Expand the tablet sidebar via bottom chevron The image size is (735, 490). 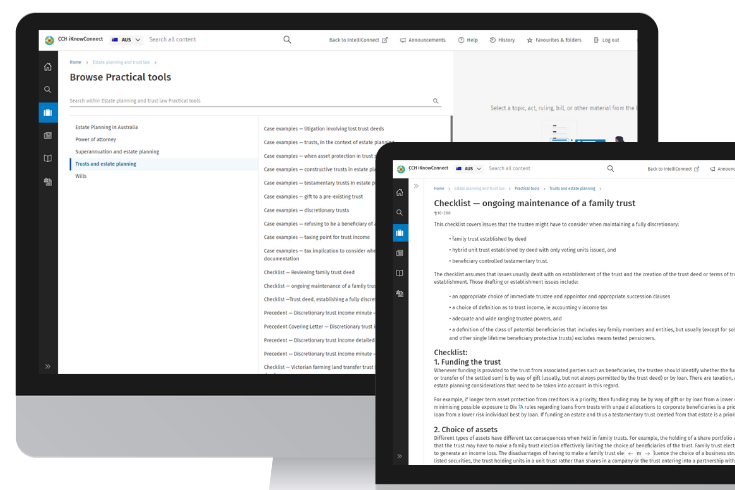coord(400,456)
